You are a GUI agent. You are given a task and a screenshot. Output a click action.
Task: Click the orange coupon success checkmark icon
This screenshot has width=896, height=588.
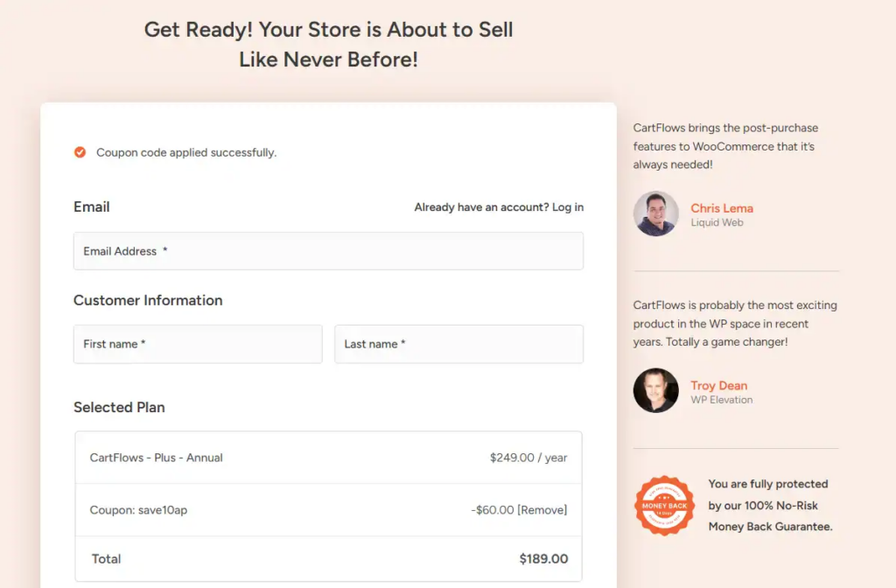pos(80,151)
